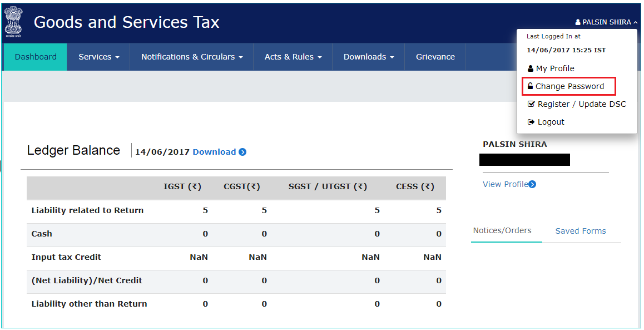Click the IGST (₹) column header

(182, 186)
